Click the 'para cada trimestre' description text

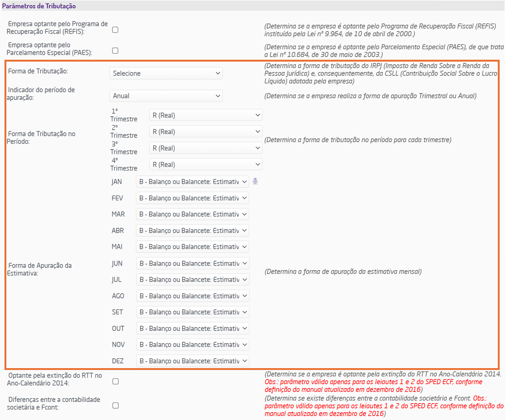357,140
